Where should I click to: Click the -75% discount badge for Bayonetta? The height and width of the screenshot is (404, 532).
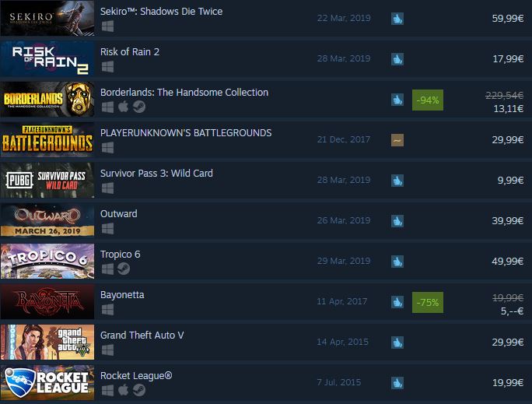428,302
